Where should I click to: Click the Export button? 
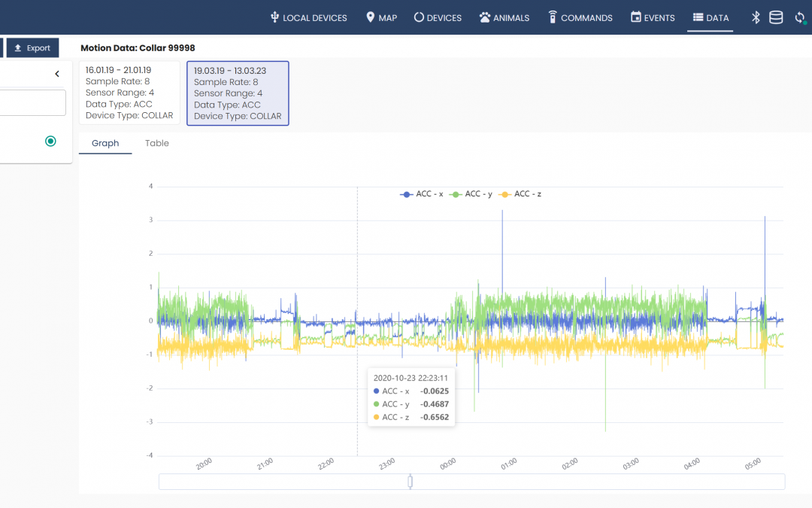click(32, 48)
